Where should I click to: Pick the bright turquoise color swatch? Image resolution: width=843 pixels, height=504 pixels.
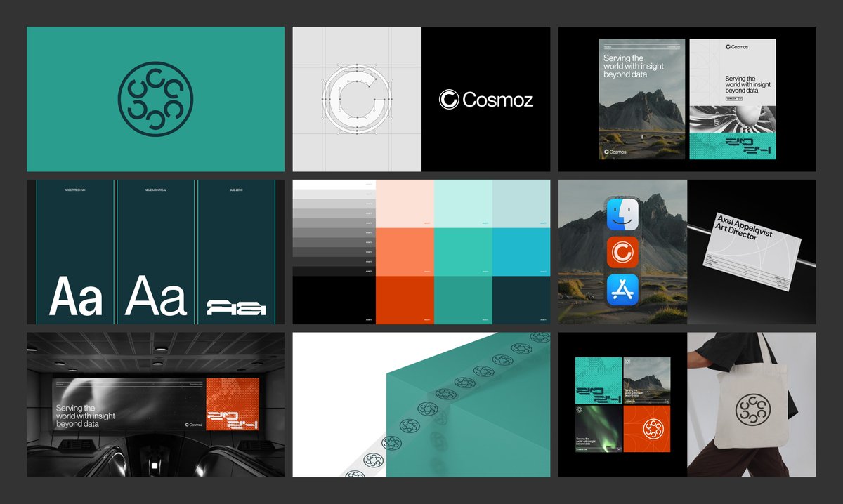point(463,251)
